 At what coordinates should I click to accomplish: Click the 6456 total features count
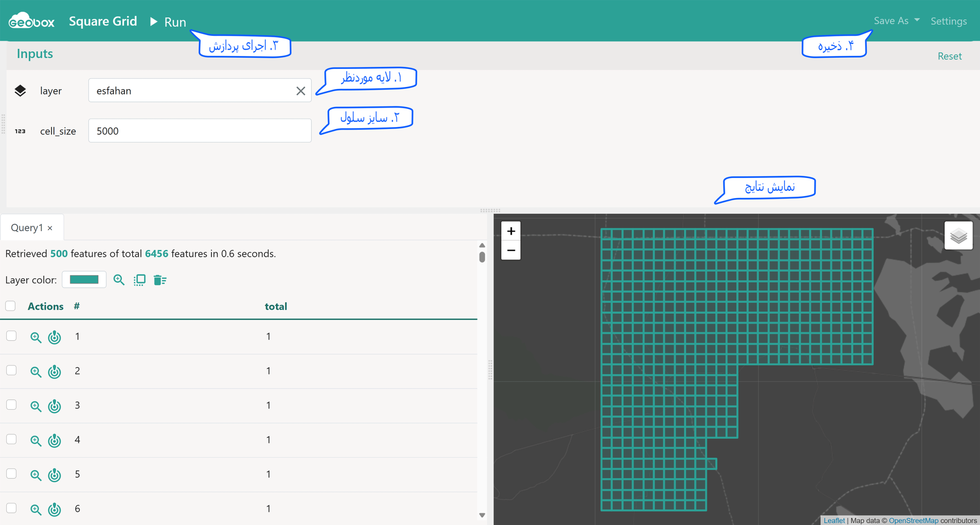[157, 254]
